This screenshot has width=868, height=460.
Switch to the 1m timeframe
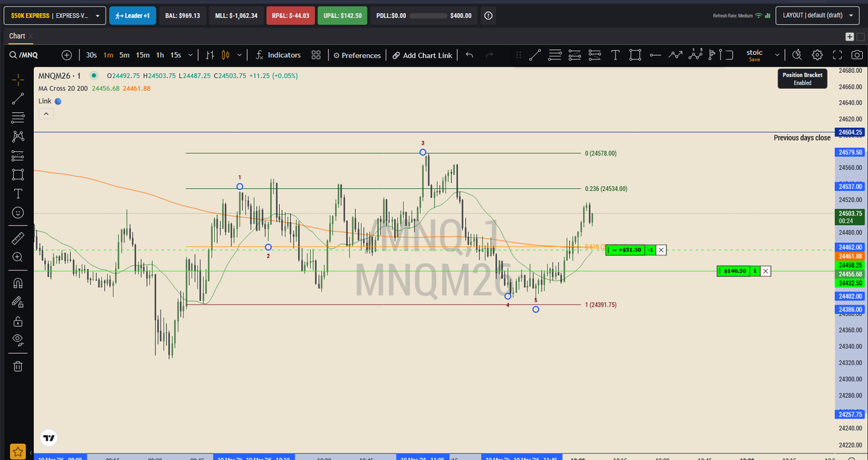point(108,55)
